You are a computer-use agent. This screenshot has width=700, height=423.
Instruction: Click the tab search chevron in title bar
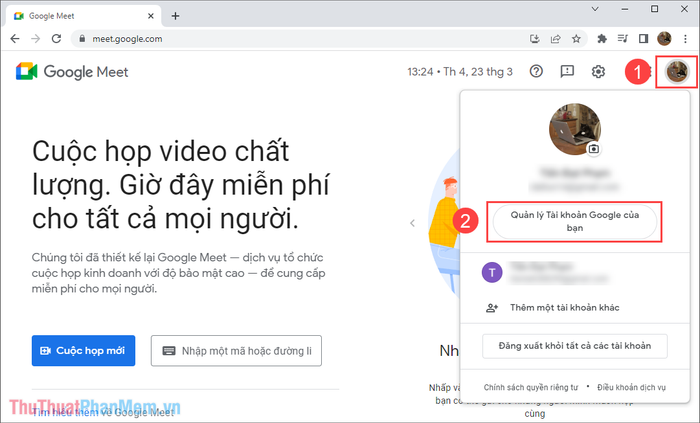click(x=595, y=9)
